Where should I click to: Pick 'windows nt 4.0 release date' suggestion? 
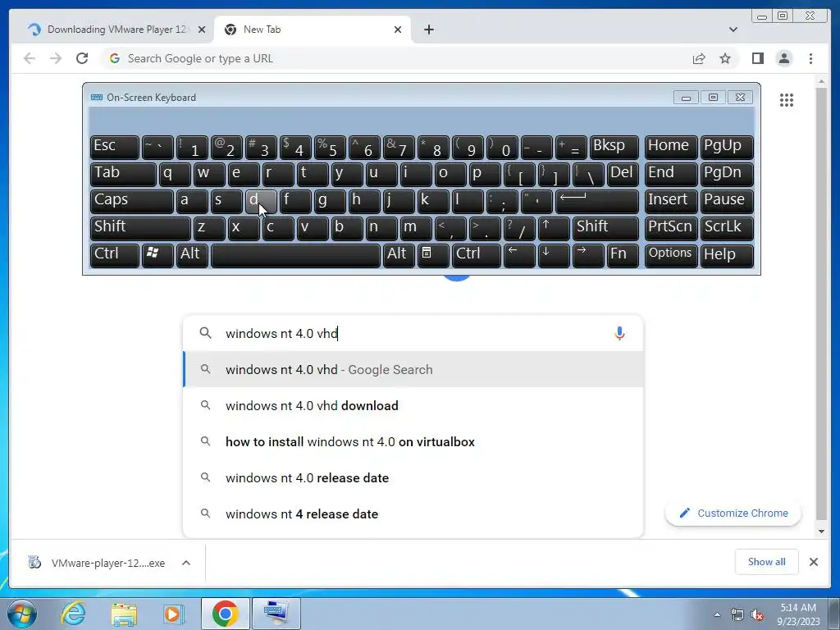pos(413,478)
